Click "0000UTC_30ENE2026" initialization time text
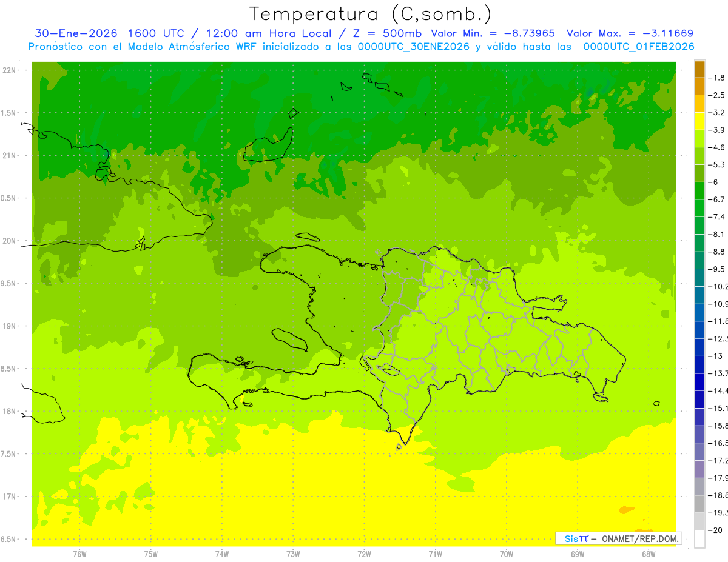 [x=413, y=47]
